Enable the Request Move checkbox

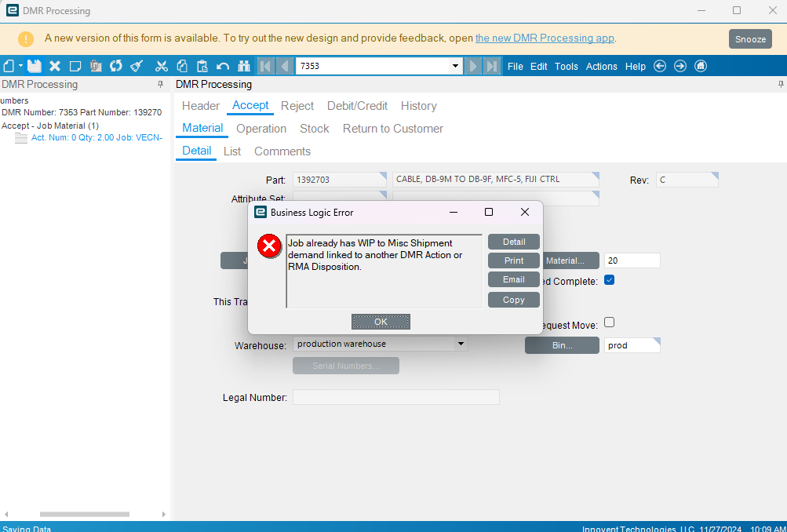pyautogui.click(x=610, y=322)
